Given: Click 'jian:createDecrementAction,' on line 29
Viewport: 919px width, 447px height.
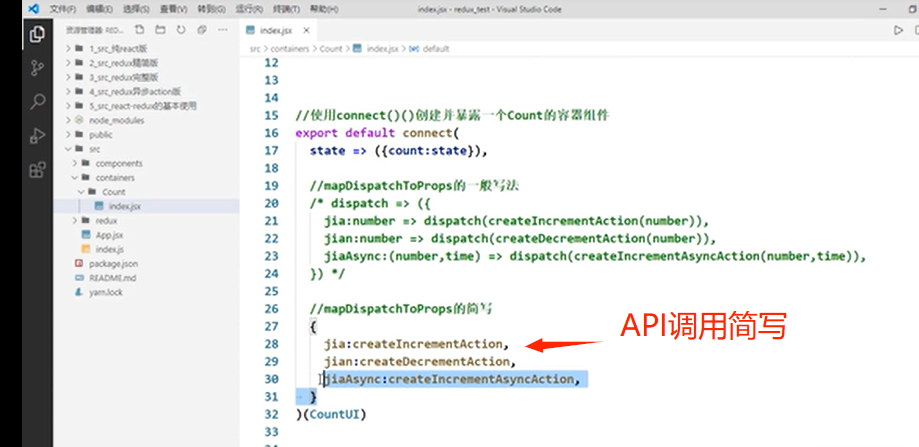Looking at the screenshot, I should pyautogui.click(x=420, y=361).
